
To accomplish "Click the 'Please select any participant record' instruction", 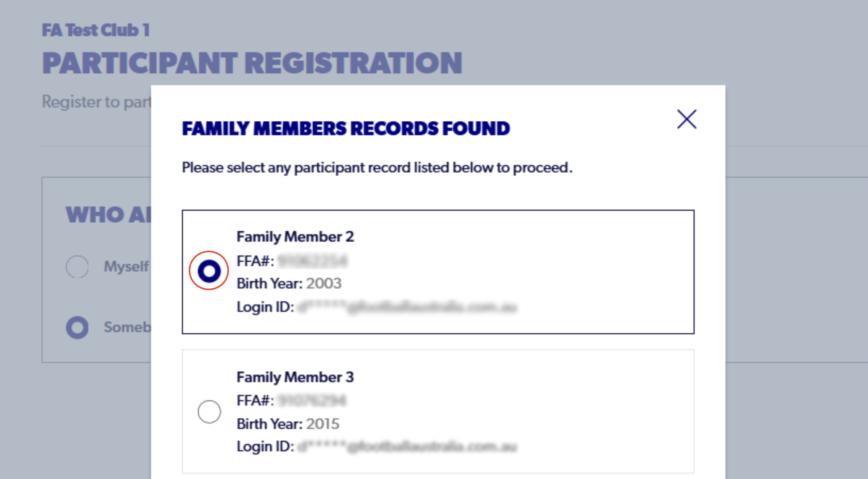I will click(377, 168).
